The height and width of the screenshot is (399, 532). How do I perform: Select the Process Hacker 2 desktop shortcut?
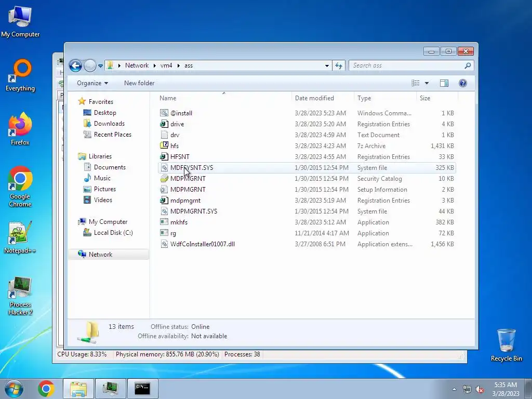click(20, 296)
